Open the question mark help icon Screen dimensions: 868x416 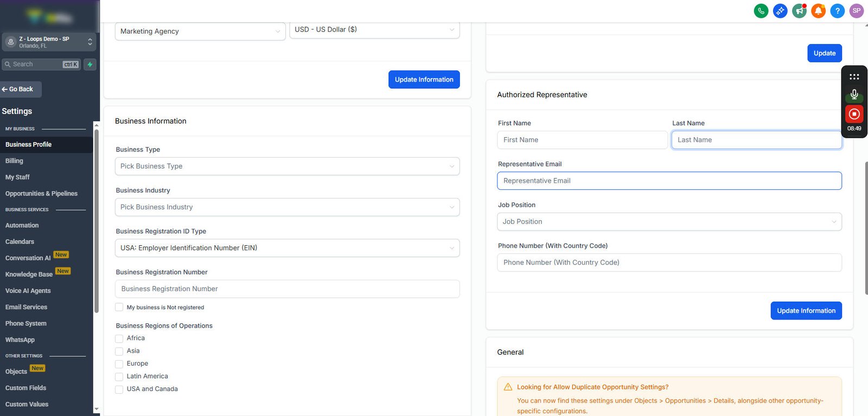[x=838, y=11]
